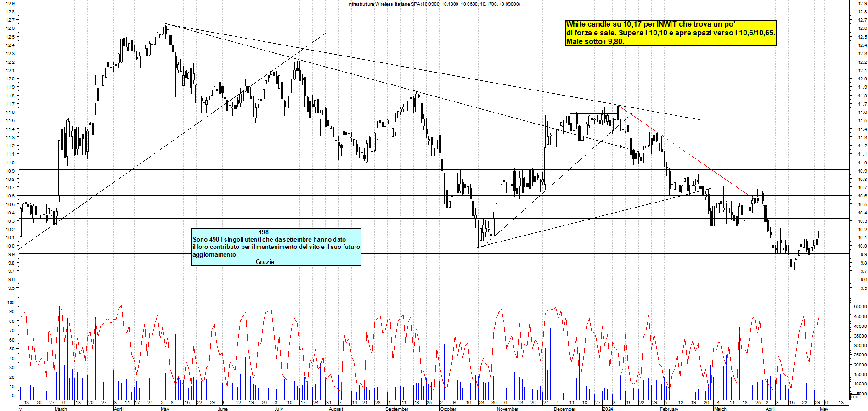This screenshot has height=411, width=868.
Task: Click the 12.9 label on left price axis
Action: coord(11,3)
